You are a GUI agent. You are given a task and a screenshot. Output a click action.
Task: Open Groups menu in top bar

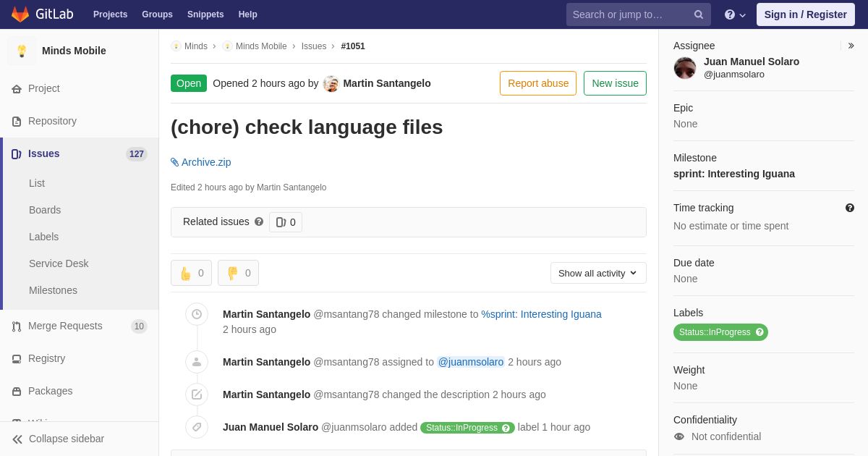point(157,14)
